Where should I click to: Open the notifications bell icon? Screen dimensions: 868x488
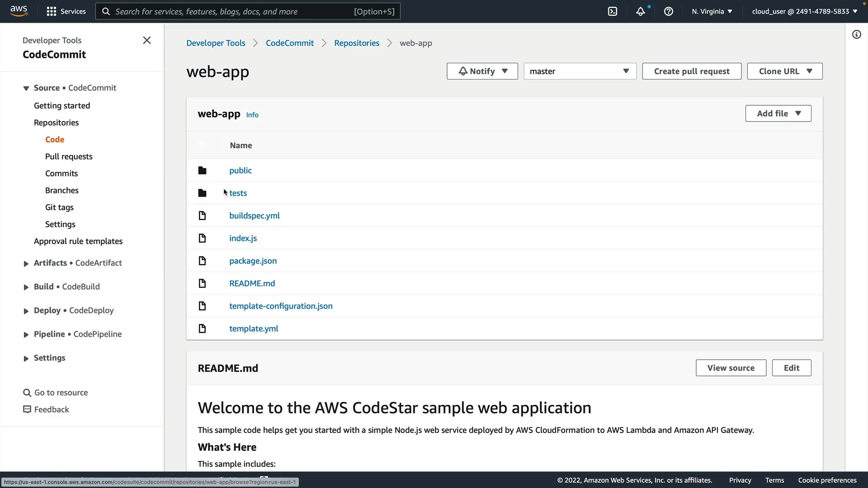coord(640,11)
